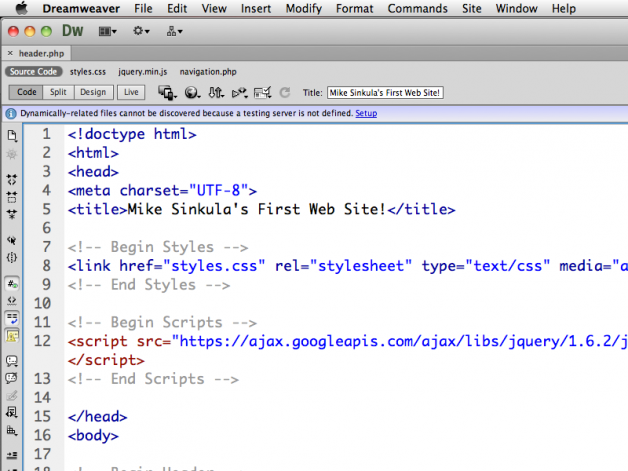Click the Wrap Tag icon
Image resolution: width=628 pixels, height=471 pixels.
(12, 396)
